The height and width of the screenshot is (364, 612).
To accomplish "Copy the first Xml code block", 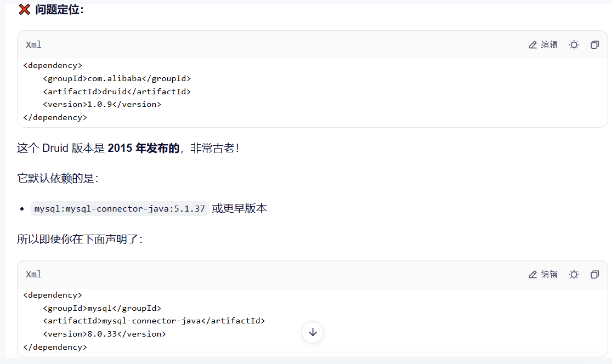I will [x=594, y=45].
